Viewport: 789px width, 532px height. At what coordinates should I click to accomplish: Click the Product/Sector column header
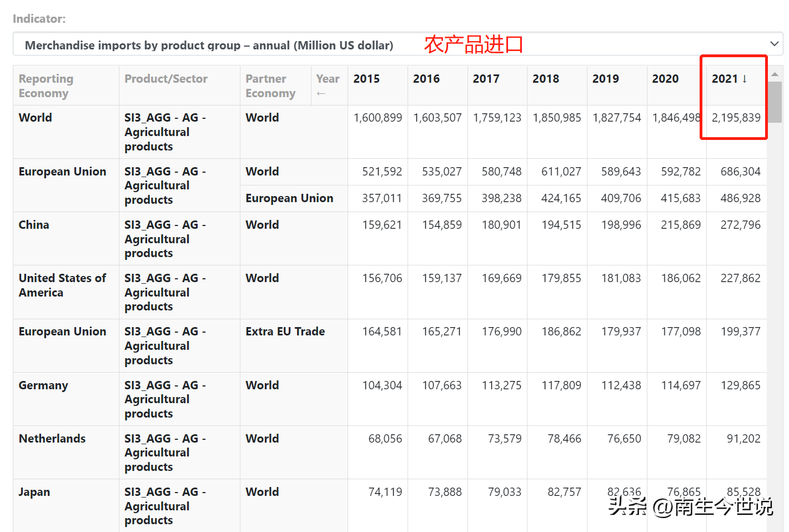(x=166, y=79)
